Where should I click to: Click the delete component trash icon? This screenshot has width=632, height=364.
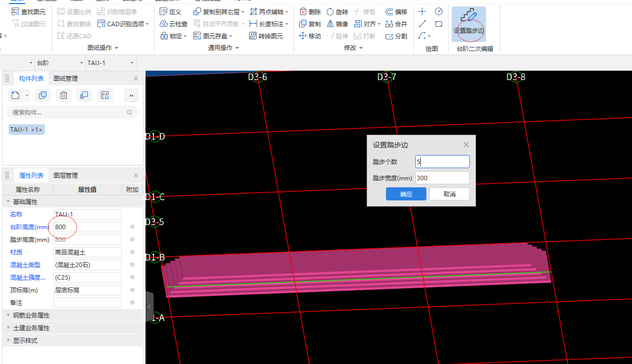(x=63, y=95)
